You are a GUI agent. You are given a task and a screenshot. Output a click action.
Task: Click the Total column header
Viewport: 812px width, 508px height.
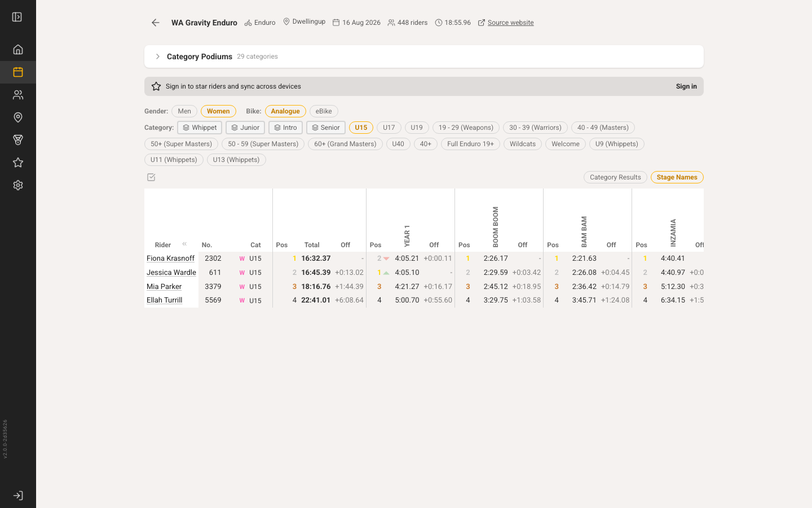click(312, 245)
